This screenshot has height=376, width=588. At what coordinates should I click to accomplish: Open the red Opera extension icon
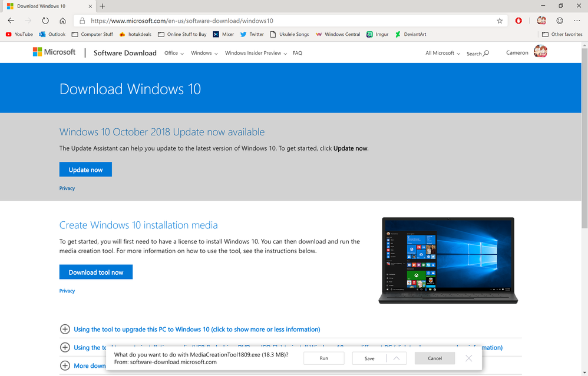tap(518, 21)
